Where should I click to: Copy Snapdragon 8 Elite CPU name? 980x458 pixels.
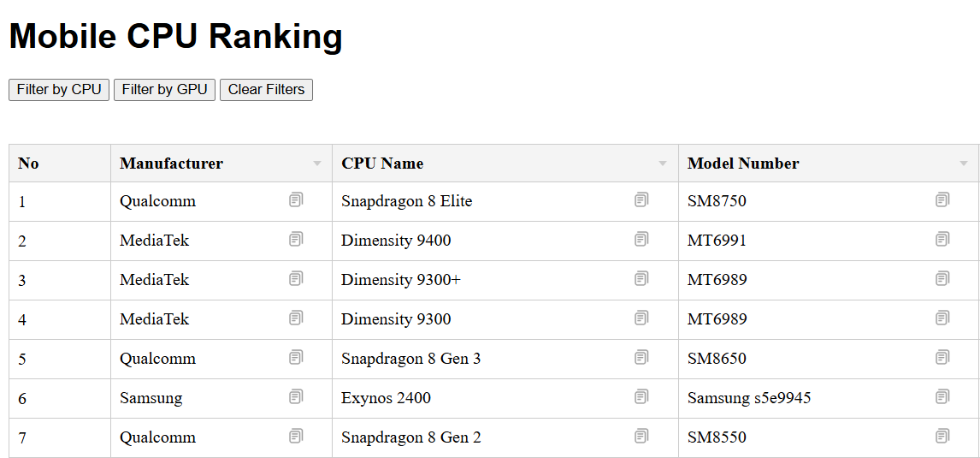641,200
